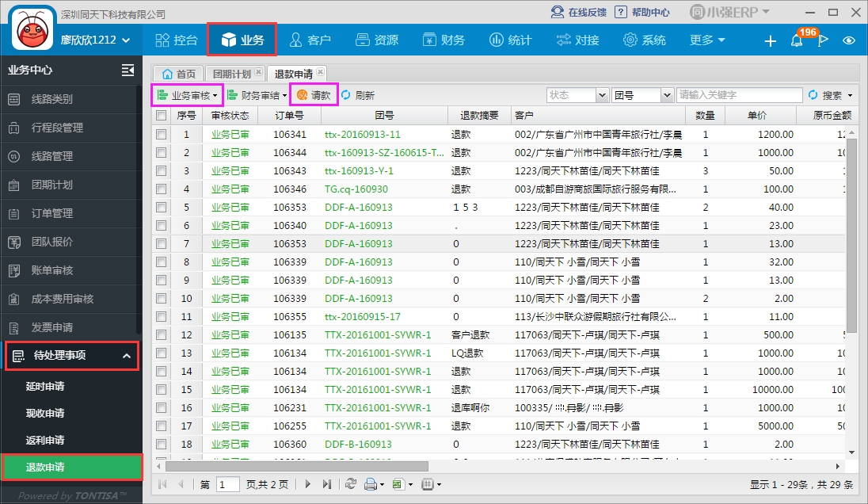Screen dimensions: 868x504
Task: Switch to the 控台 top menu
Action: (x=177, y=40)
